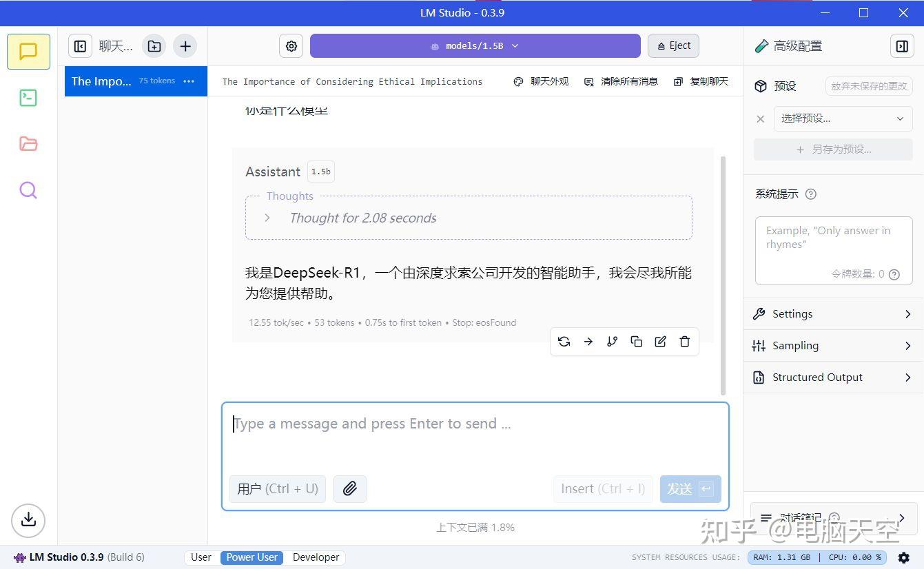Regenerate the assistant message
This screenshot has width=924, height=569.
[564, 342]
